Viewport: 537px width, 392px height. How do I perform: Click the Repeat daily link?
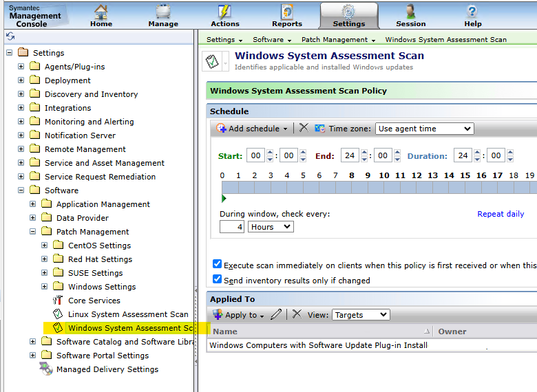pos(501,214)
